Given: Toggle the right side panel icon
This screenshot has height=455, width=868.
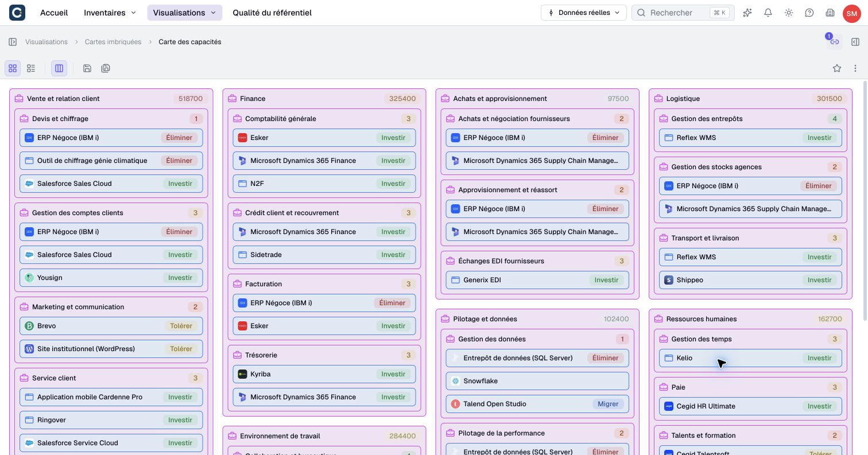Looking at the screenshot, I should pos(855,42).
